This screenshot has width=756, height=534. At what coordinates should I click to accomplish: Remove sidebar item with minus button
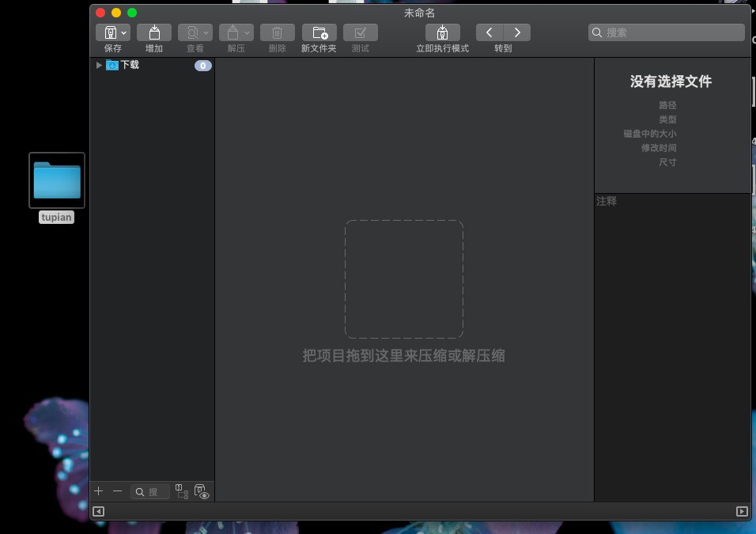click(117, 491)
